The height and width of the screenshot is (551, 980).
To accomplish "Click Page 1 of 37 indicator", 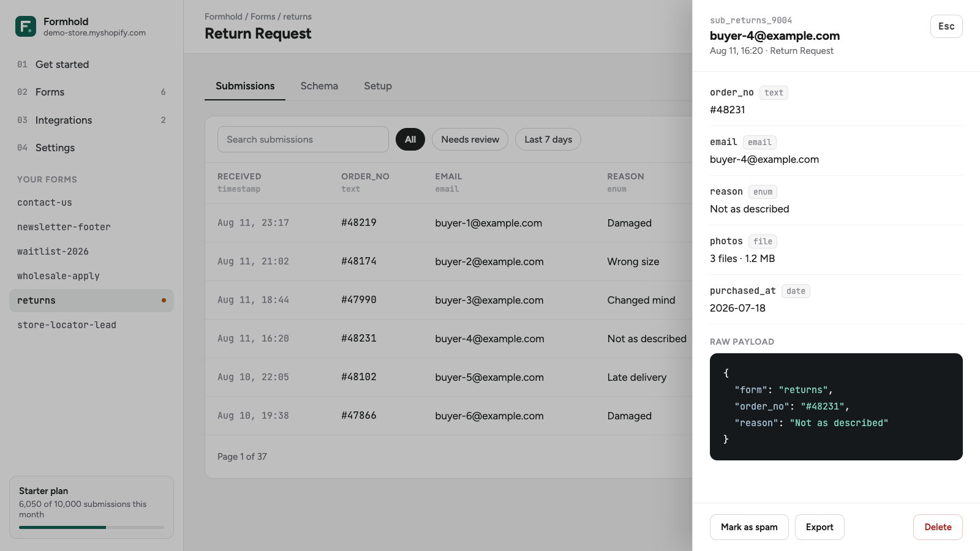I will click(242, 457).
